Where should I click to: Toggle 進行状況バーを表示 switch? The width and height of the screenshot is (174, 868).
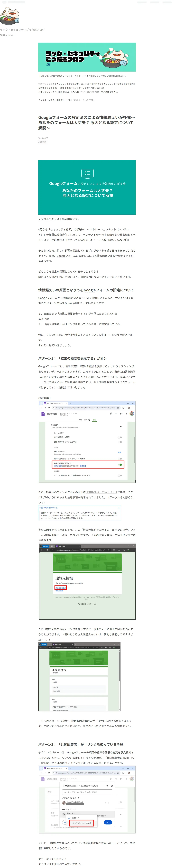click(x=120, y=437)
